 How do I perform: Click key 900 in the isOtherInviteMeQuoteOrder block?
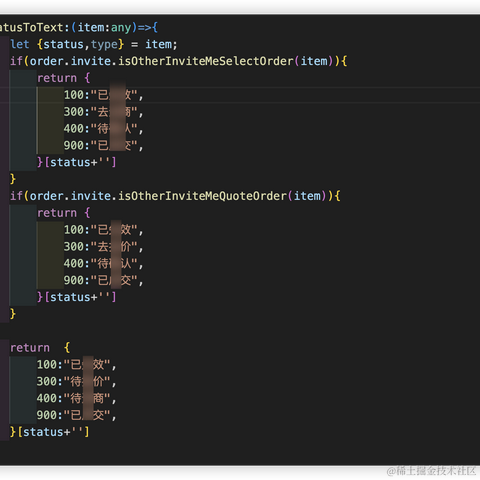click(74, 280)
